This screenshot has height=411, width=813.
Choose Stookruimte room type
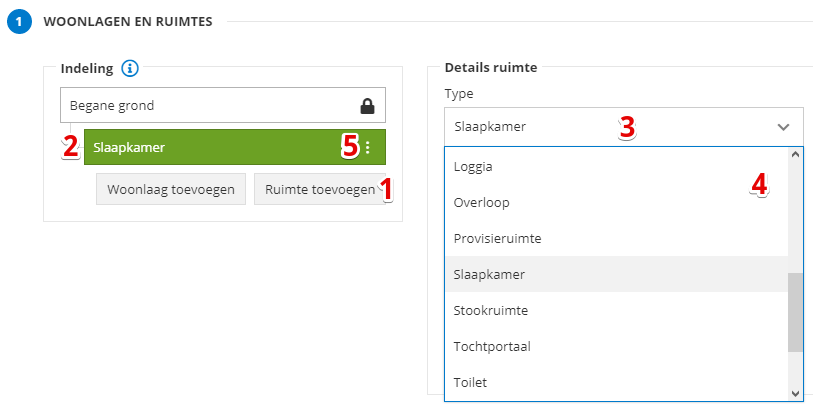(490, 310)
